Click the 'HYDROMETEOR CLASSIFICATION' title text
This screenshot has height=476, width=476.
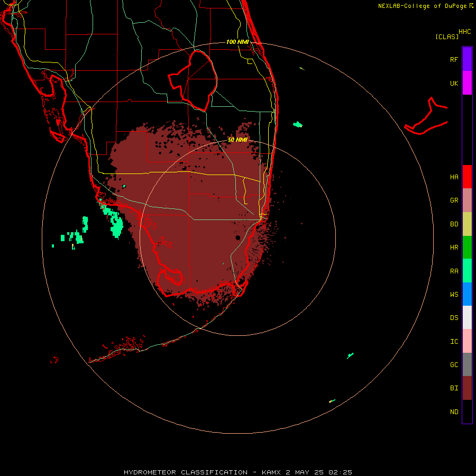(x=186, y=472)
